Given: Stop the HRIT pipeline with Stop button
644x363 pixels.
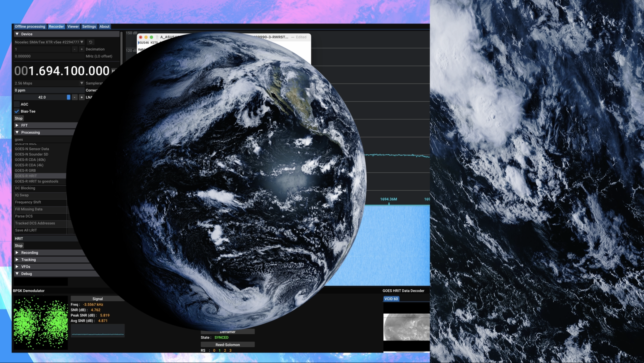Looking at the screenshot, I should click(x=18, y=246).
